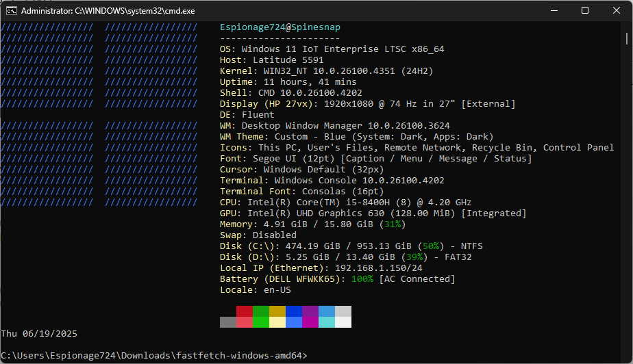Viewport: 633px width, 364px height.
Task: Click the dark red swatch in top row
Action: tap(245, 311)
